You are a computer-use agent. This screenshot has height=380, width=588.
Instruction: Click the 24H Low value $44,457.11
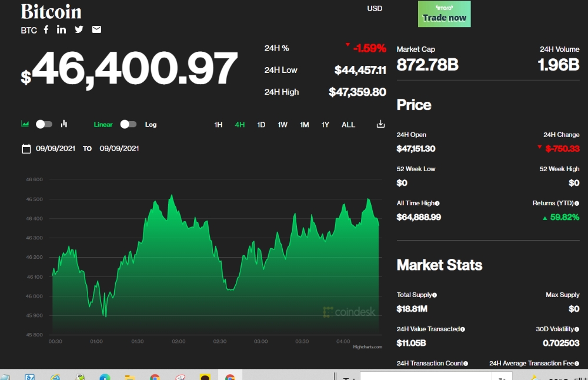point(360,70)
